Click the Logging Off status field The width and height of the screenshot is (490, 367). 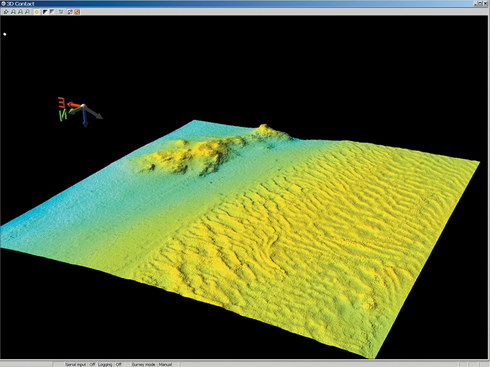[x=110, y=364]
